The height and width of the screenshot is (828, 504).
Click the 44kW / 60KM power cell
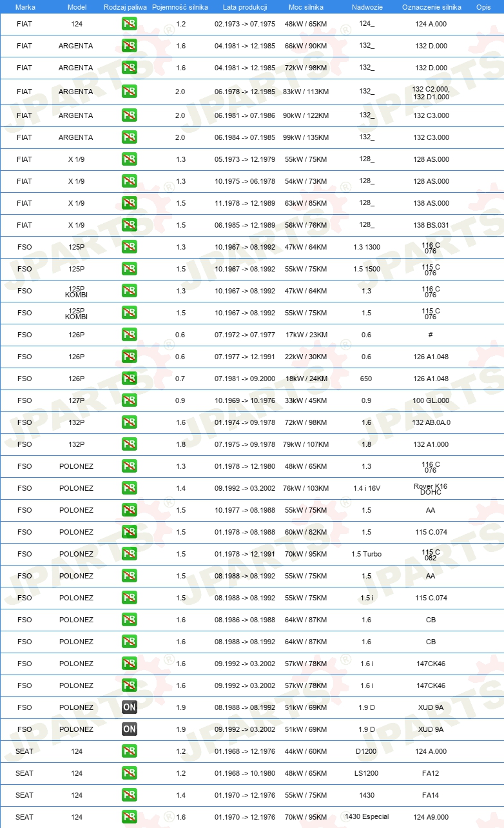(306, 751)
